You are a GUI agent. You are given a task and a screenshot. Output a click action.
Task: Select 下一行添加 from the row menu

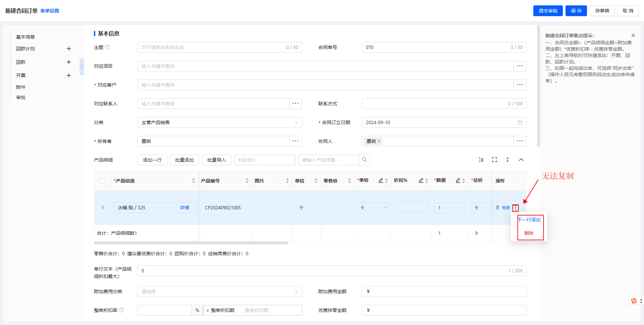[x=529, y=220]
